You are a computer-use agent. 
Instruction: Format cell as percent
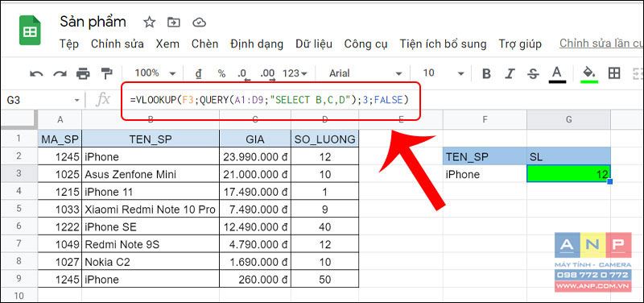[222, 73]
